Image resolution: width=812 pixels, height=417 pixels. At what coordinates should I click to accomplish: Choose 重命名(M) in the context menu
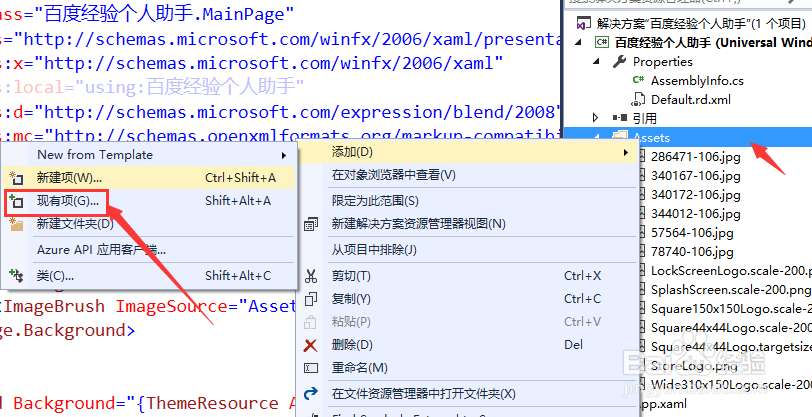point(468,368)
